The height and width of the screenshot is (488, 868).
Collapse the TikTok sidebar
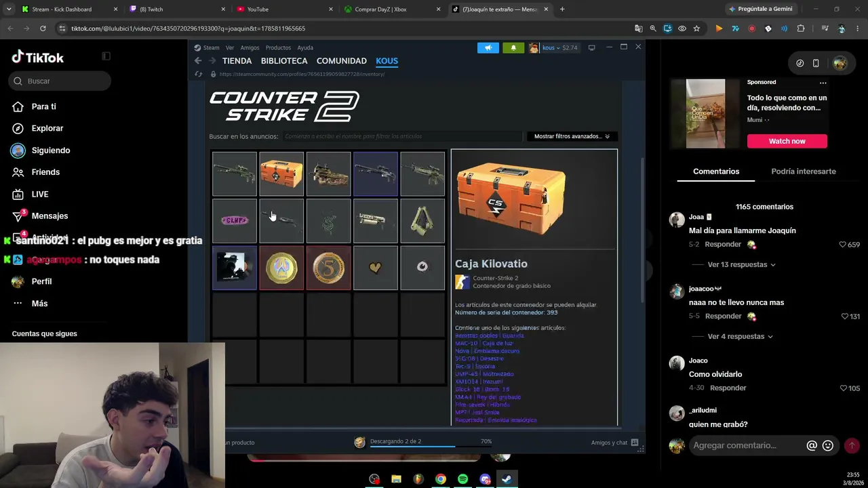click(106, 56)
